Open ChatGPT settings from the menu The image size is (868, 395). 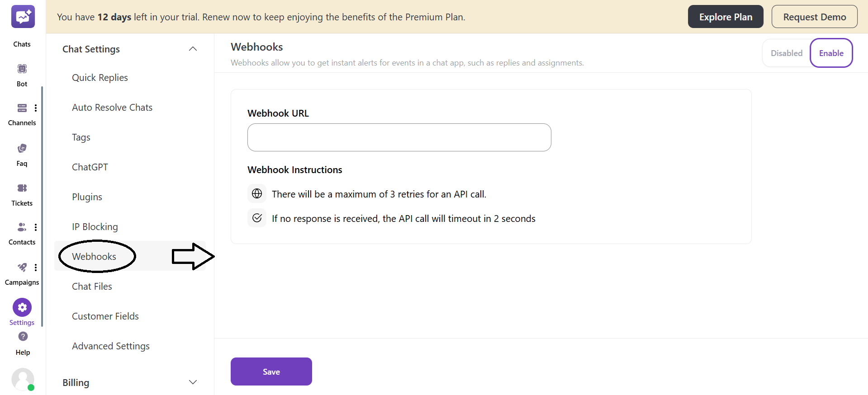(x=90, y=167)
